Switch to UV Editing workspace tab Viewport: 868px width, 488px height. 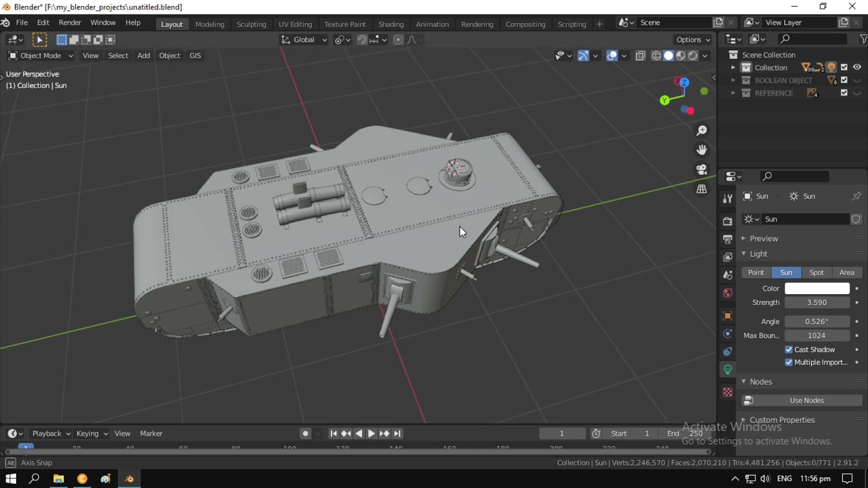[x=295, y=24]
